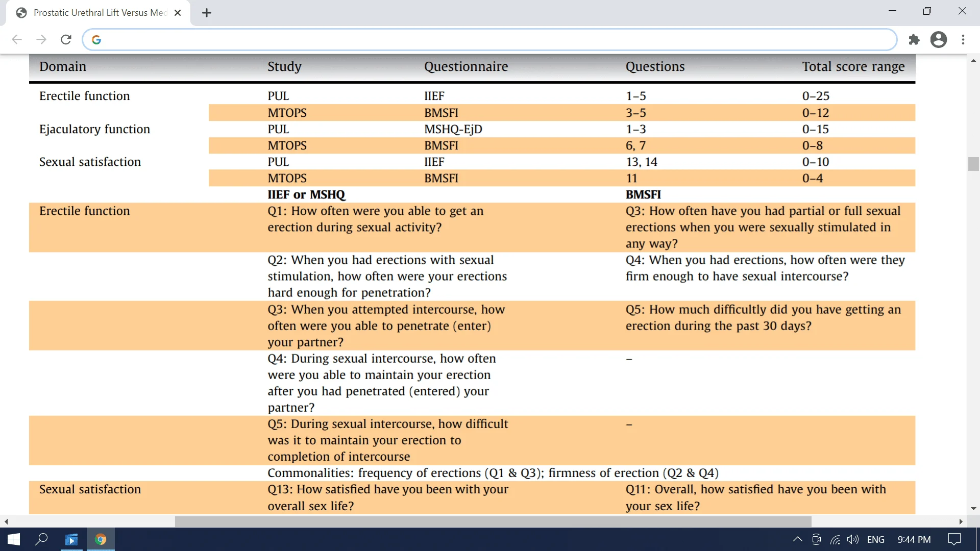The height and width of the screenshot is (551, 980).
Task: Click the Study column header
Action: [284, 67]
